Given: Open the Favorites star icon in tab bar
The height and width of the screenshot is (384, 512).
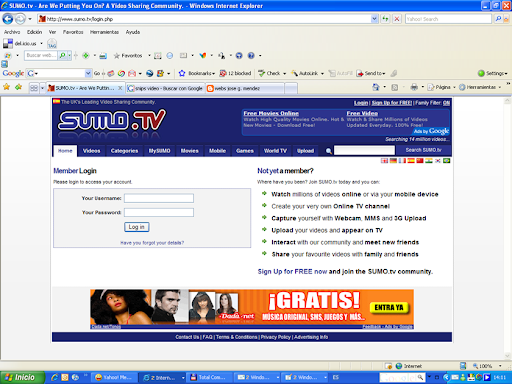Looking at the screenshot, I should tap(6, 87).
